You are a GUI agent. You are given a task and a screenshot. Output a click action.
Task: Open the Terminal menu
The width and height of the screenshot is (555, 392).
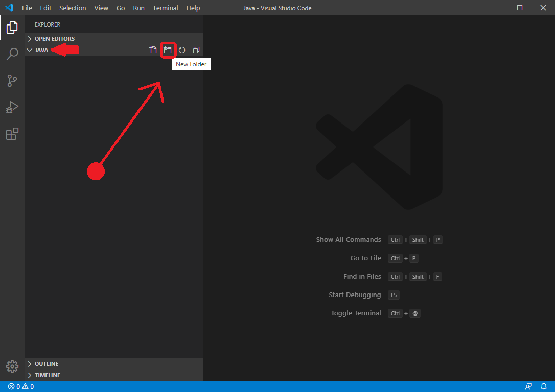pos(165,8)
